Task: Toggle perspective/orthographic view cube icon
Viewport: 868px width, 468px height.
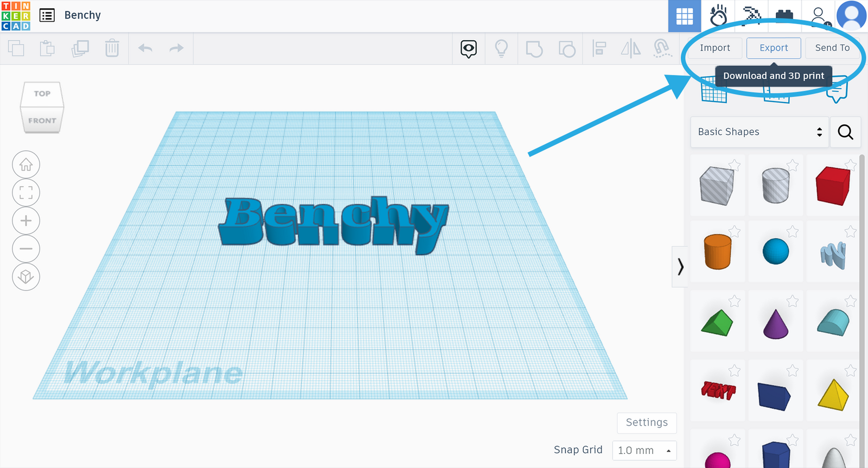Action: [26, 277]
